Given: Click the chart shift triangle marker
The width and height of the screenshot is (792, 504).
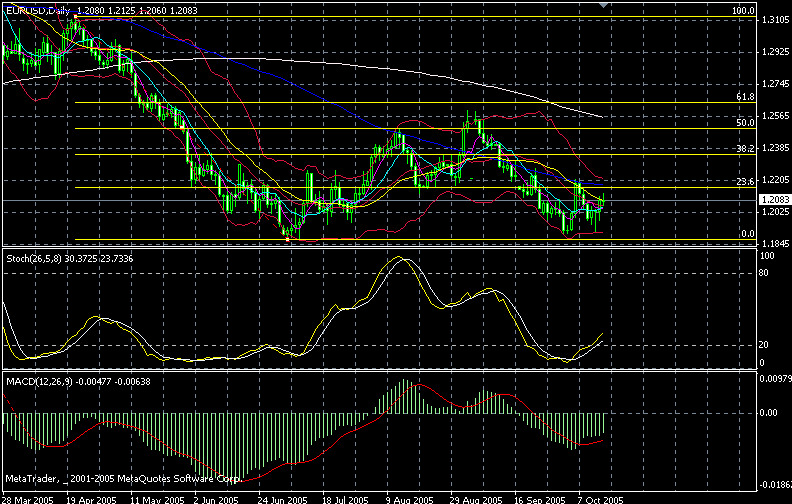Looking at the screenshot, I should (x=601, y=6).
